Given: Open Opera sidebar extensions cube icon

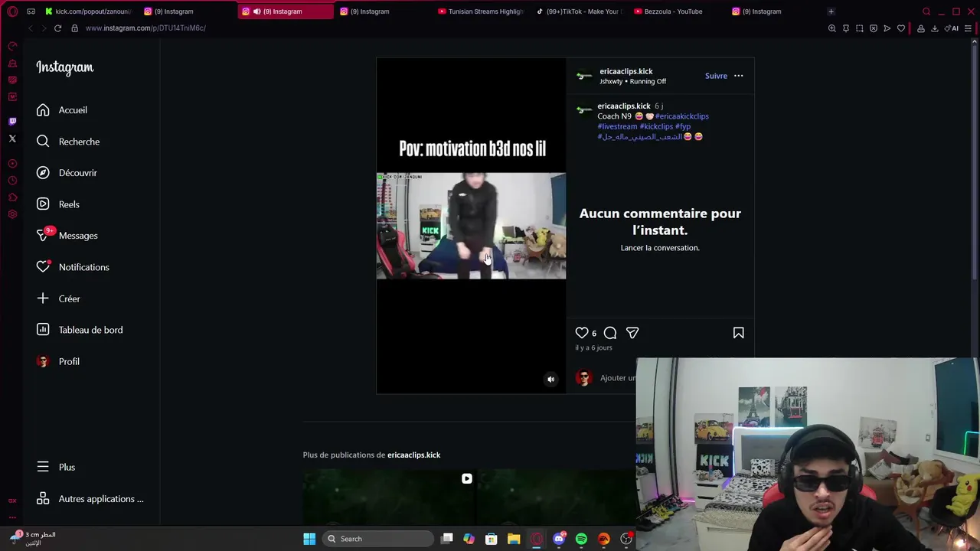Looking at the screenshot, I should 12,197.
